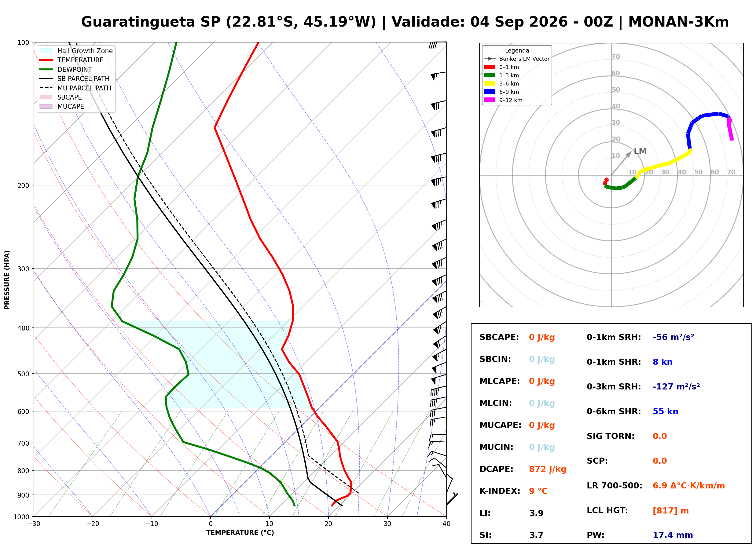This screenshot has width=756, height=559.
Task: Click the MU PARCEL PATH dashed legend entry
Action: [x=75, y=88]
